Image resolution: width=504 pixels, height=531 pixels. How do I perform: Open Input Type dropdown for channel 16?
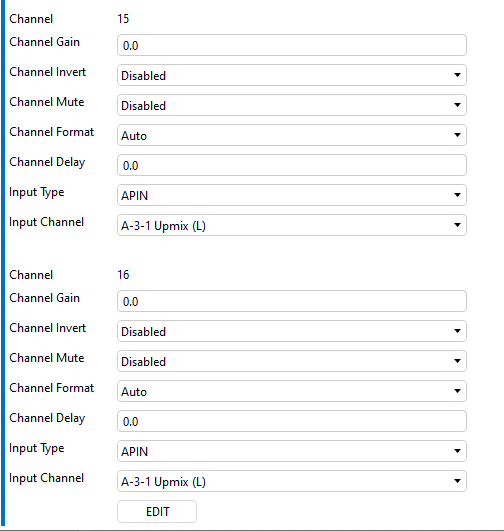292,451
